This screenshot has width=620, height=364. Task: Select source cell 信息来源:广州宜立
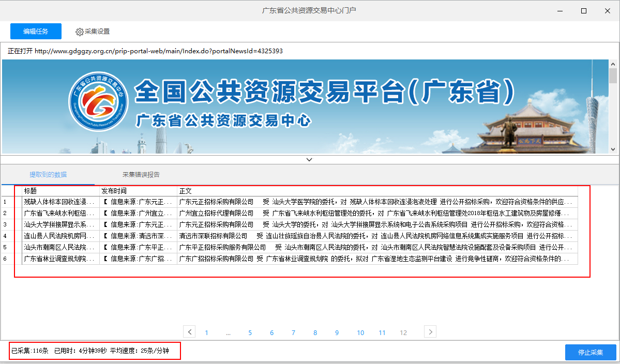(x=139, y=214)
